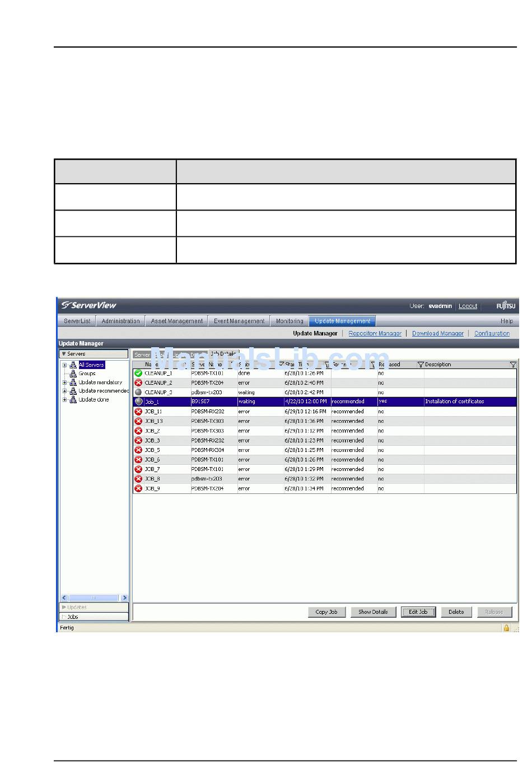532x779 pixels.
Task: Click the padlock icon in status bar
Action: pos(506,628)
